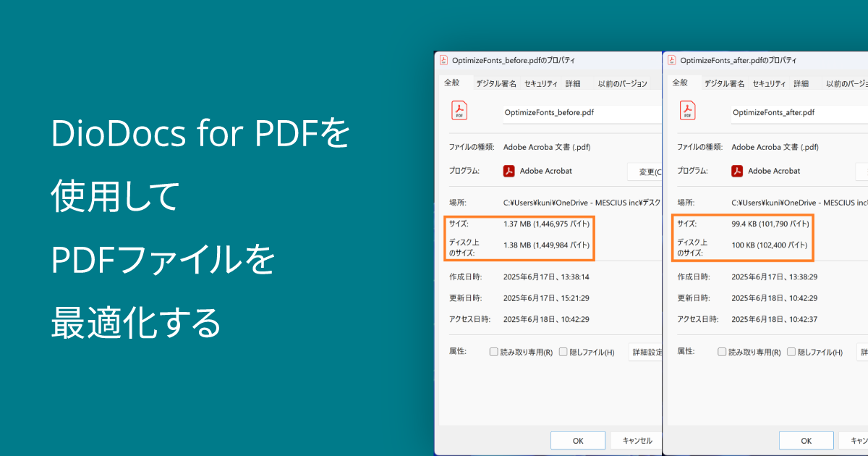The width and height of the screenshot is (868, 456).
Task: Click location path text in after window
Action: 799,203
